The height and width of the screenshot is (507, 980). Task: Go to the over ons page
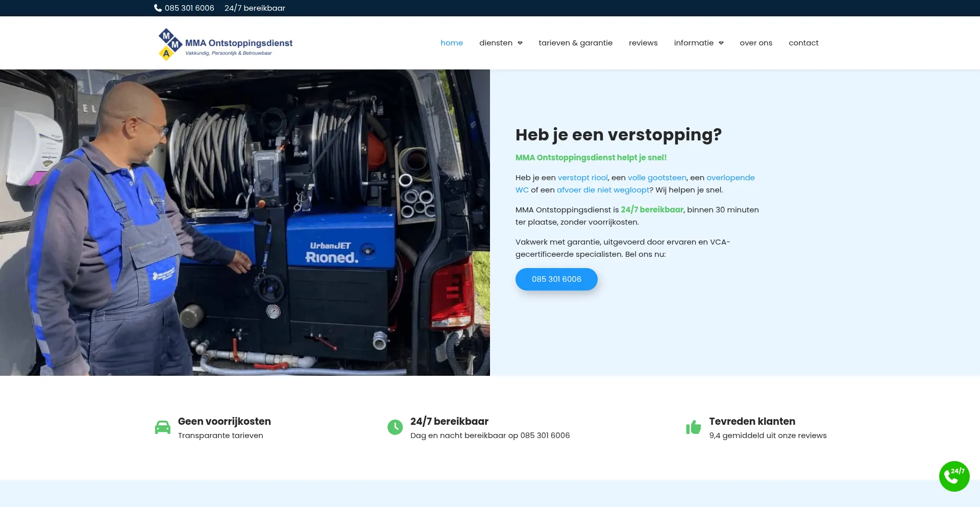pyautogui.click(x=756, y=43)
